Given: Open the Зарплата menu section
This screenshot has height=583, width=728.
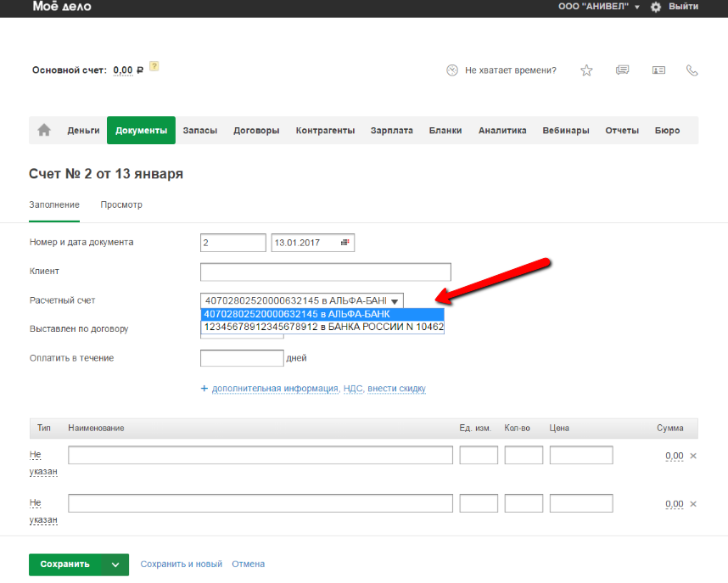Looking at the screenshot, I should 391,131.
